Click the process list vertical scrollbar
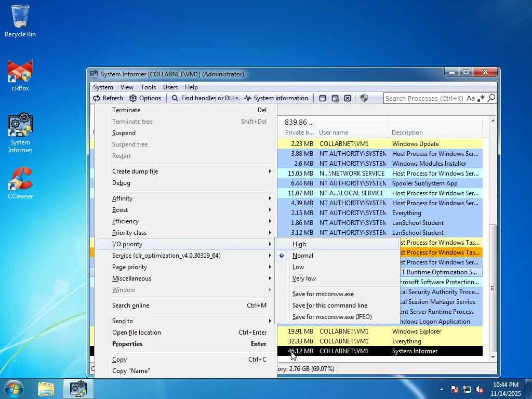Screen dimensions: 532x399 (x=493, y=288)
